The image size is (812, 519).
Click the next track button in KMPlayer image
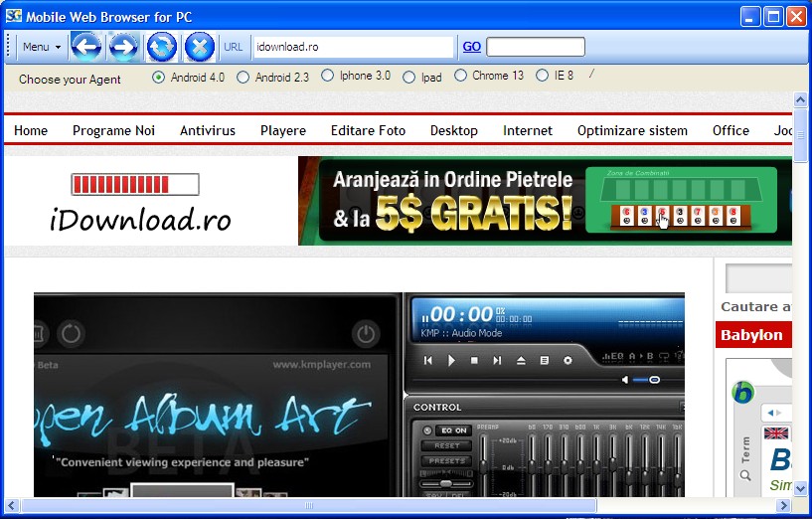point(497,361)
